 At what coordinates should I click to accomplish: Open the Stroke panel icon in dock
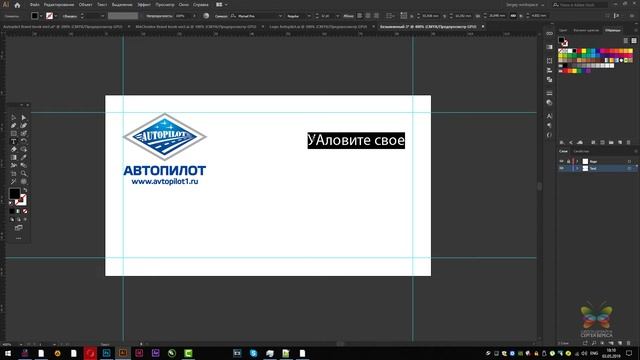pos(549,93)
